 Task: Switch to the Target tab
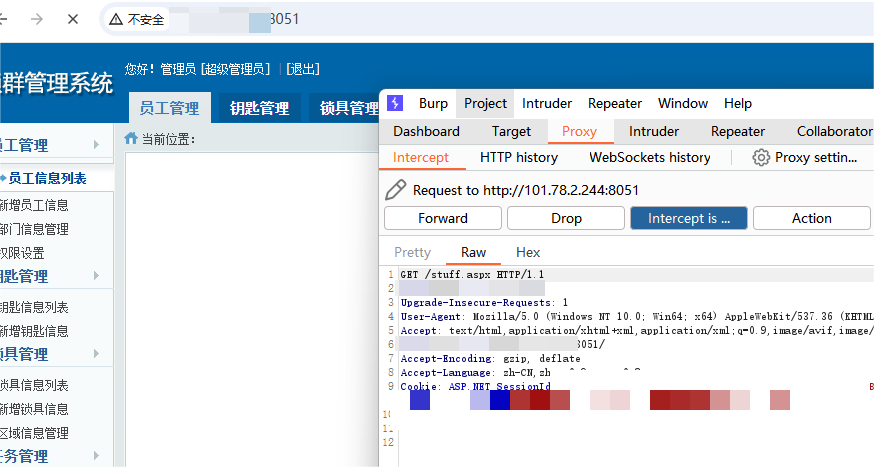click(x=511, y=132)
